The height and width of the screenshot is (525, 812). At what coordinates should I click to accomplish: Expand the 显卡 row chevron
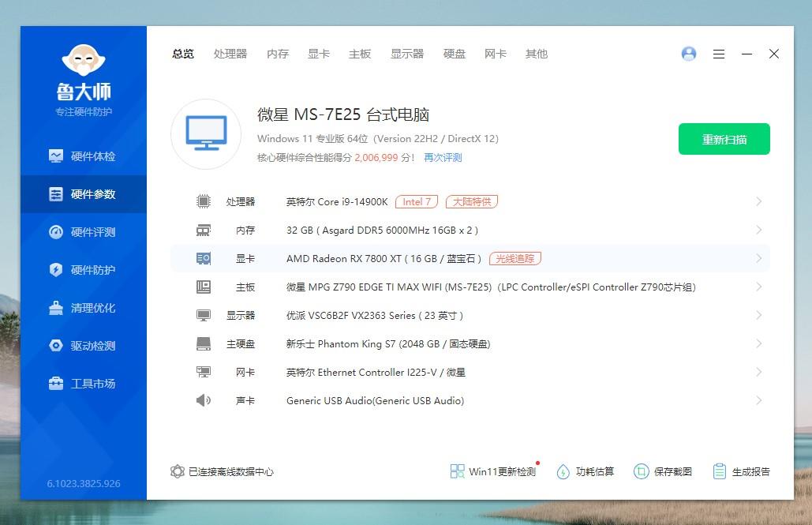tap(758, 259)
